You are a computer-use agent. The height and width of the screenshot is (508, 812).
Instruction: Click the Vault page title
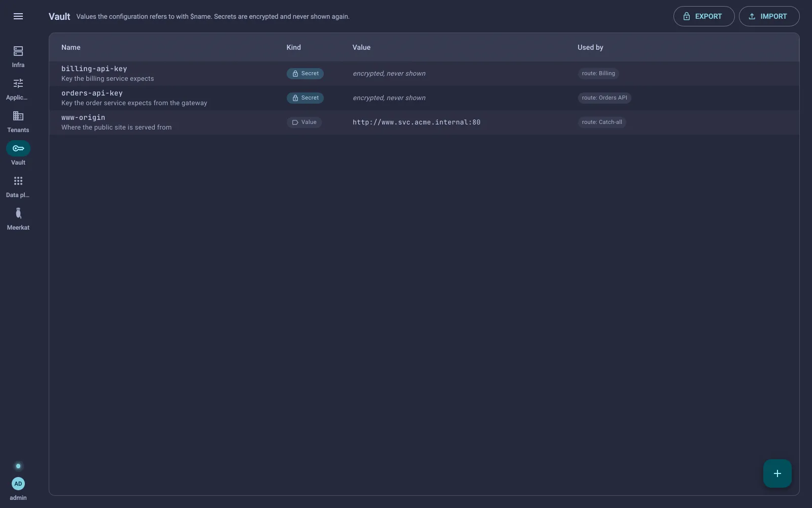coord(59,16)
